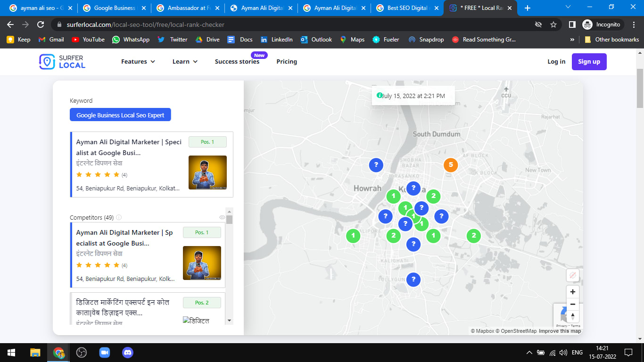
Task: Toggle the crossed-out location control on map
Action: pyautogui.click(x=573, y=275)
